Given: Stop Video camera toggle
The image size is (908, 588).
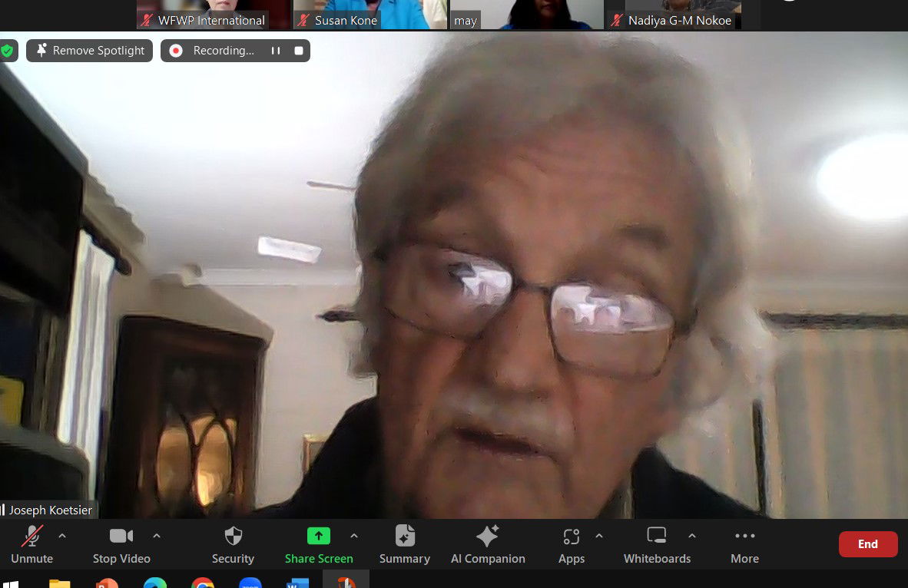Looking at the screenshot, I should pyautogui.click(x=121, y=544).
